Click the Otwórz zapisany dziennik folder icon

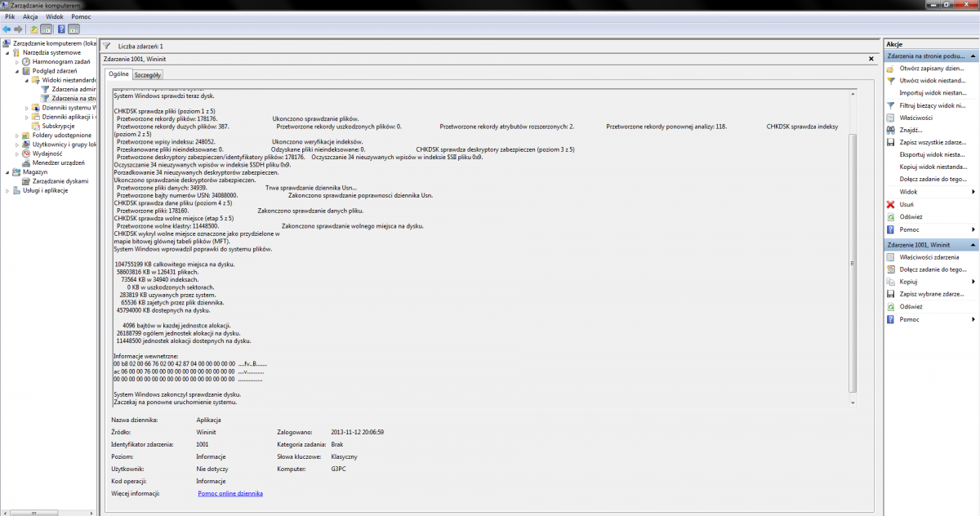click(x=891, y=69)
